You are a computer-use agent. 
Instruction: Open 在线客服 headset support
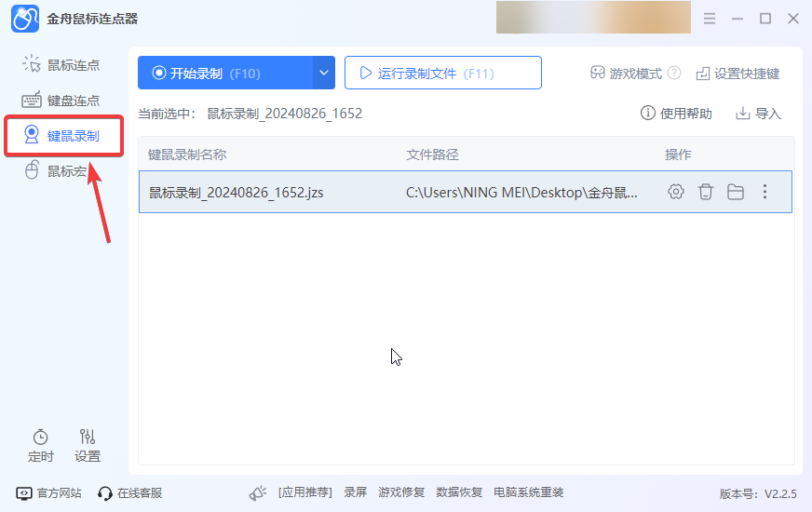click(x=130, y=492)
